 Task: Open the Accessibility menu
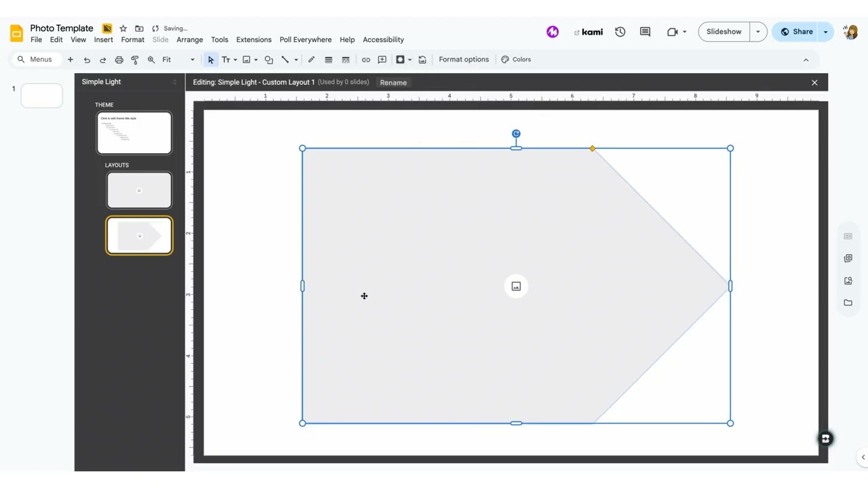click(x=383, y=40)
